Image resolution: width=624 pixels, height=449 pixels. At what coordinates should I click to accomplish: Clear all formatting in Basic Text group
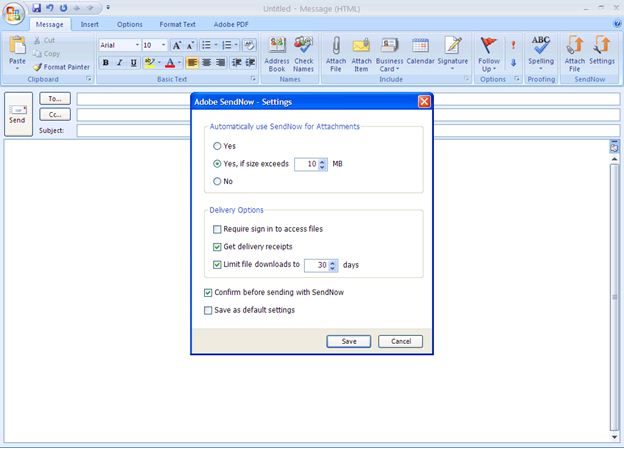(x=250, y=45)
